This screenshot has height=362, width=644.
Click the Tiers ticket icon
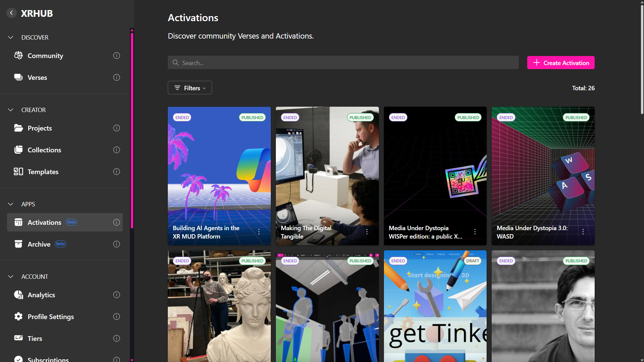pos(18,338)
